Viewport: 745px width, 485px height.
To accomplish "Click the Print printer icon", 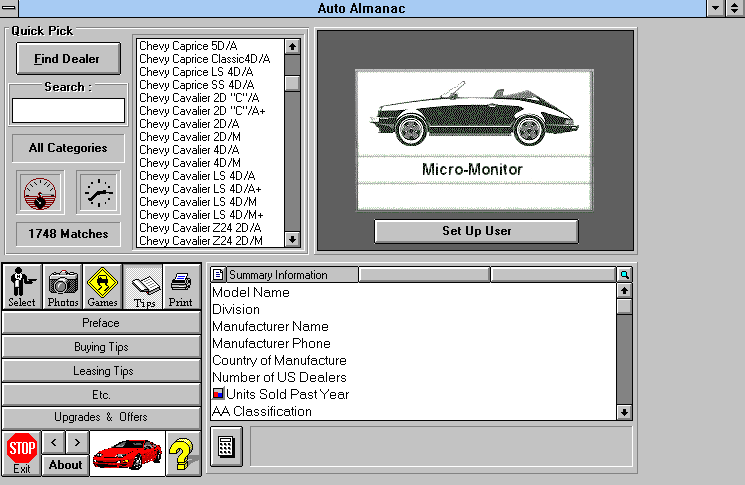I will tap(180, 286).
